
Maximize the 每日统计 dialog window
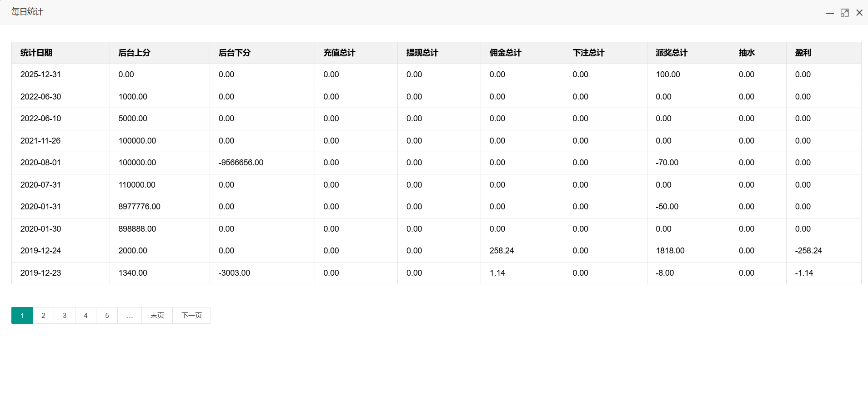(x=844, y=13)
